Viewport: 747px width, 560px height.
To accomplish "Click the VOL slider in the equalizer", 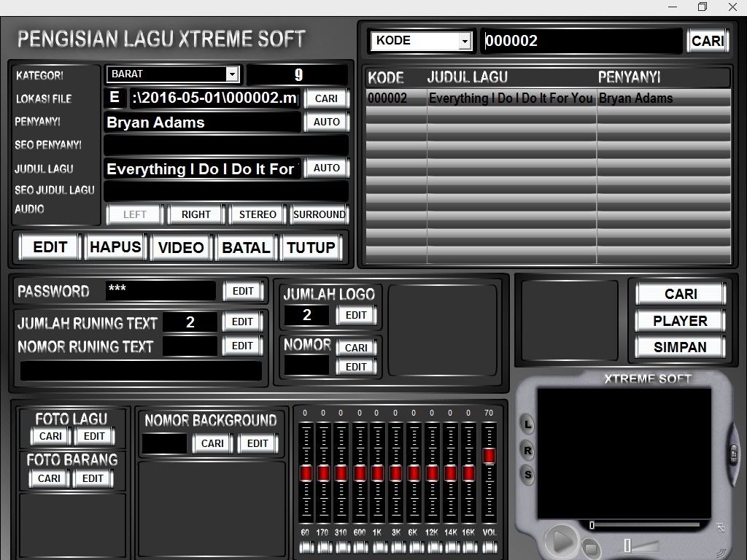I will 487,454.
